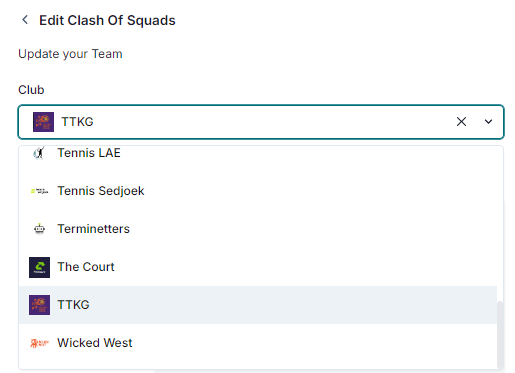Click the red Wicked West logo
The width and height of the screenshot is (515, 373).
[x=39, y=343]
